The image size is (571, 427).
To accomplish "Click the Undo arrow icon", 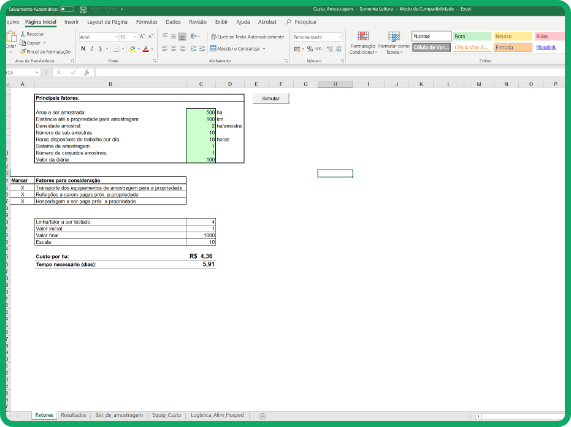I will (x=95, y=9).
